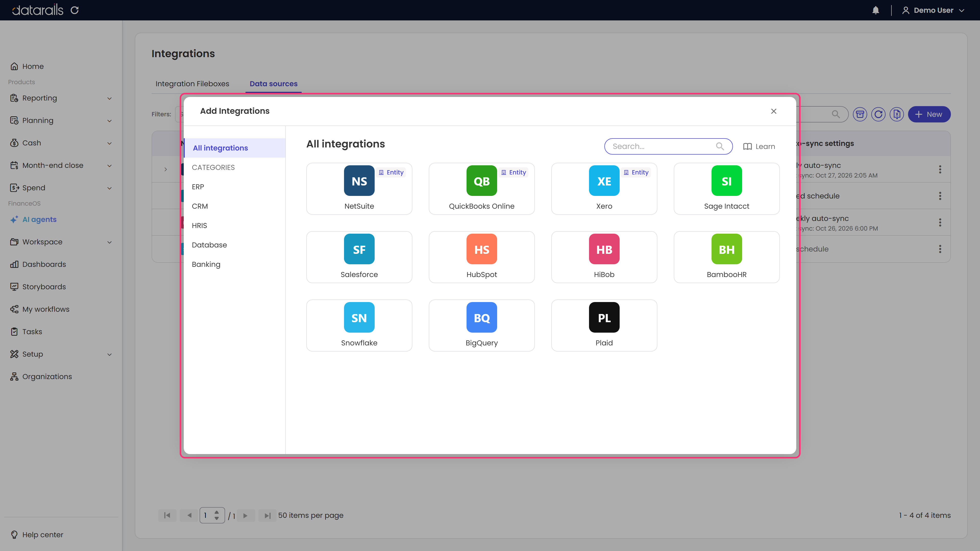Expand the first data source row

pos(165,169)
